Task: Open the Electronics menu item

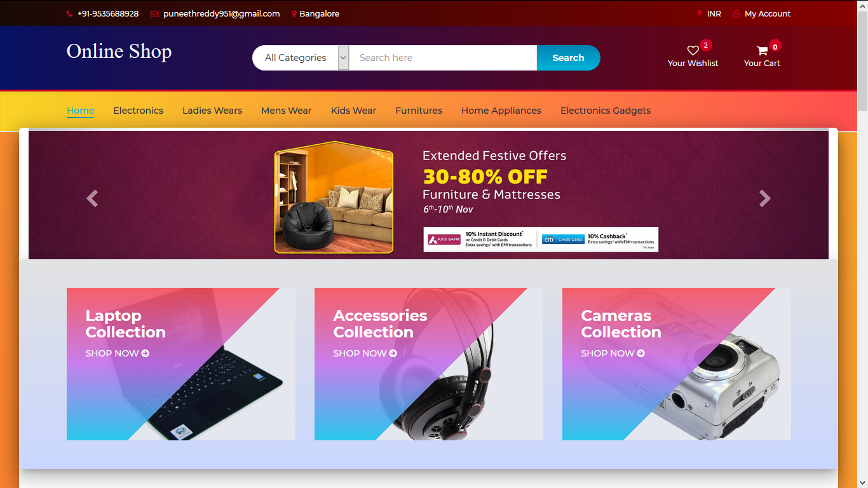Action: point(139,111)
